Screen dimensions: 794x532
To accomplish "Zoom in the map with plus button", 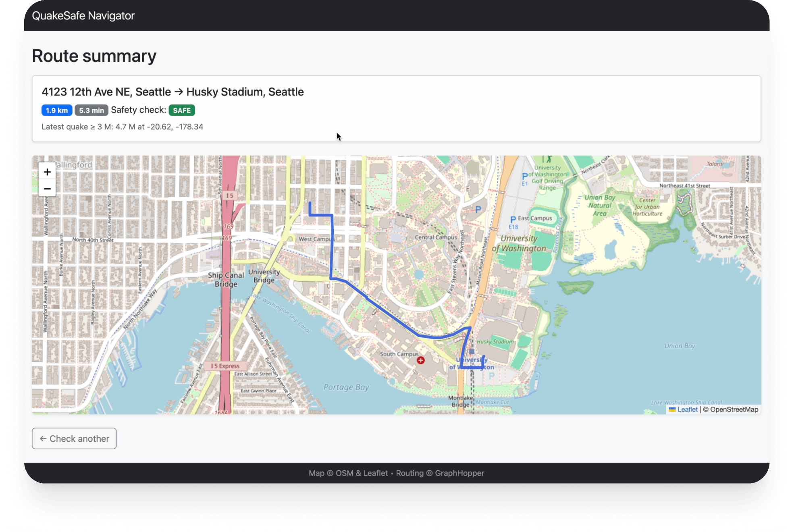I will pos(47,172).
